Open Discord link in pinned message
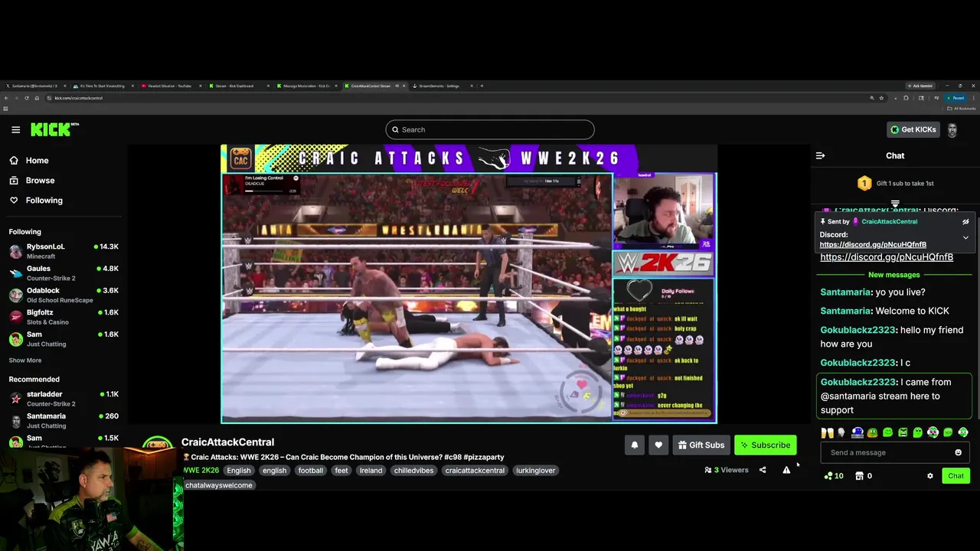The image size is (980, 551). (x=873, y=245)
